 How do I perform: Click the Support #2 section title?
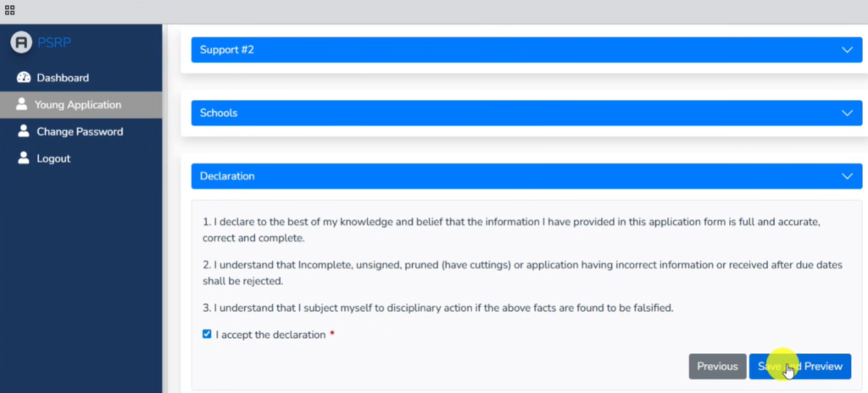pyautogui.click(x=227, y=50)
